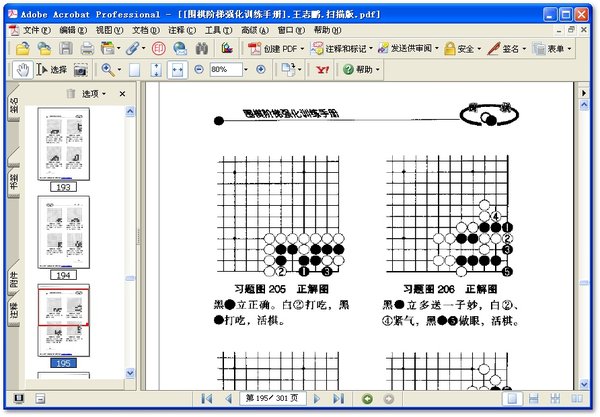Open the Help (帮助) toolbar dropdown
Image resolution: width=600 pixels, height=417 pixels.
(x=361, y=70)
